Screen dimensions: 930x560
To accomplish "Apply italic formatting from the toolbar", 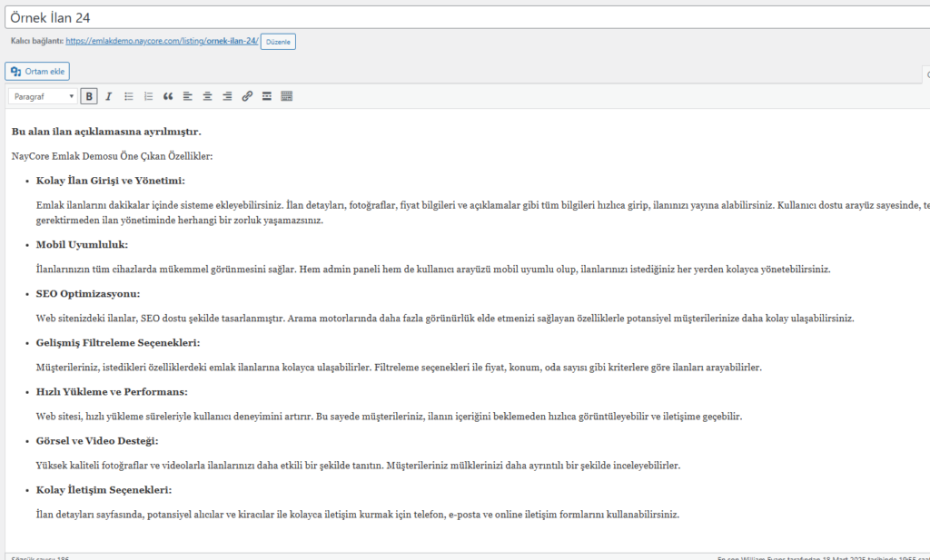I will pyautogui.click(x=108, y=96).
